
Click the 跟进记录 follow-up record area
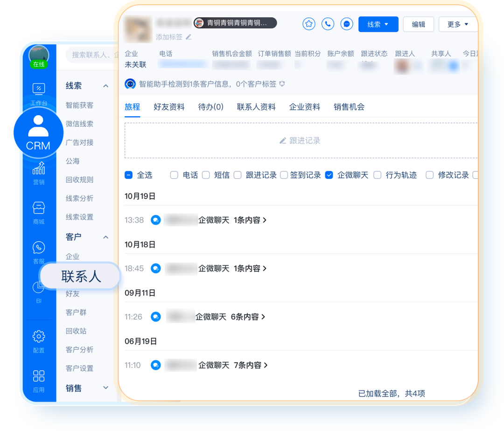tap(301, 140)
